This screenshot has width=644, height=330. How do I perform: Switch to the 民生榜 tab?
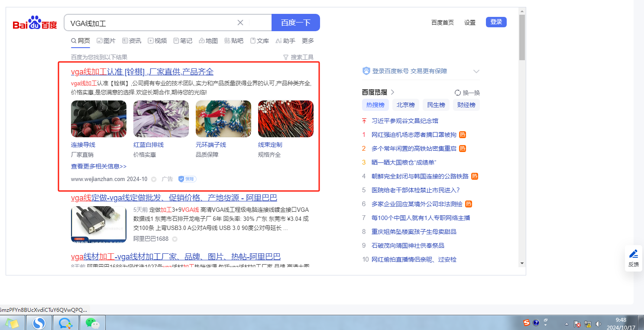click(436, 105)
